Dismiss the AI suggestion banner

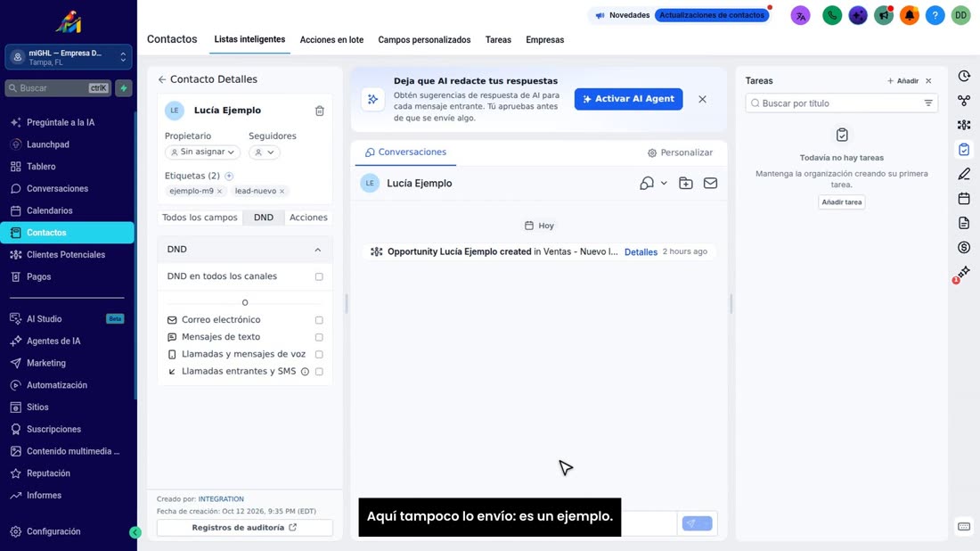[702, 100]
